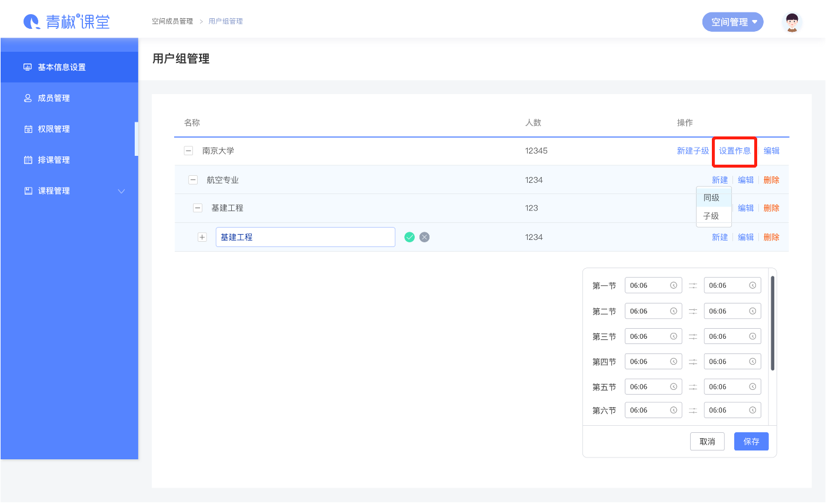Click 删除 on the row being renamed
Viewport: 826px width, 504px height.
[x=771, y=237]
